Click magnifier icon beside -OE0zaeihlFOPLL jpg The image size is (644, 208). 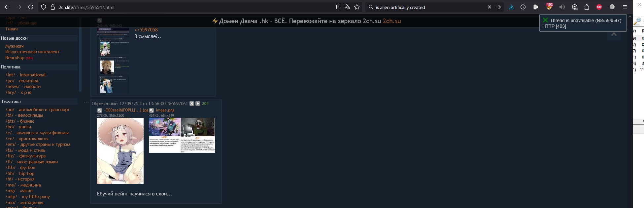100,110
